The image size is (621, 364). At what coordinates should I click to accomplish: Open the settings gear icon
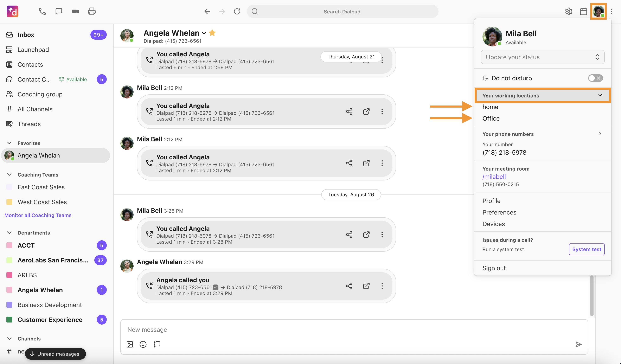569,11
